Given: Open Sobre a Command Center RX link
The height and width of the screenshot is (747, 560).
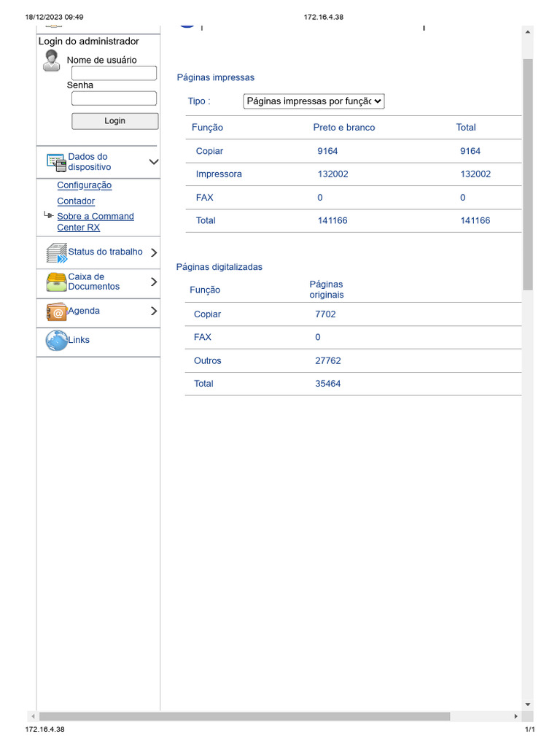Looking at the screenshot, I should tap(96, 222).
